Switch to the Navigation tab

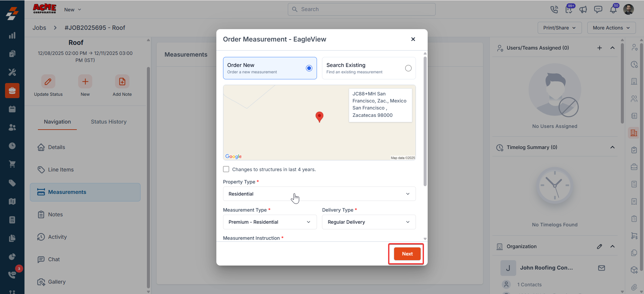coord(57,122)
